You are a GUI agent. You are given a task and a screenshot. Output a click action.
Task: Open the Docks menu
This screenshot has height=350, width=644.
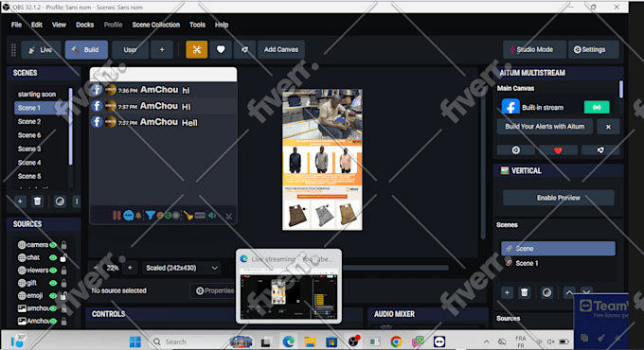tap(84, 25)
